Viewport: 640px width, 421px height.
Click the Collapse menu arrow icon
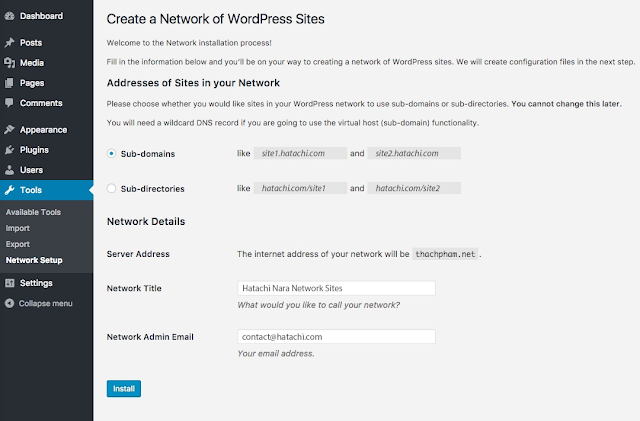[9, 303]
